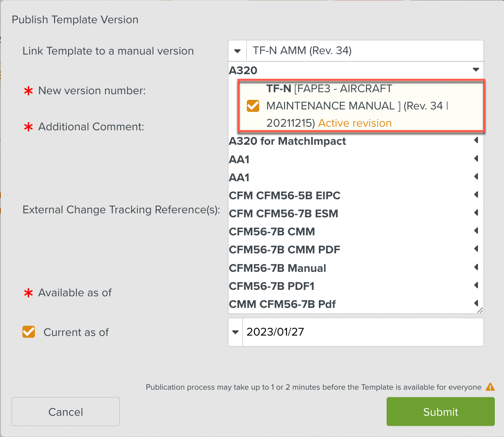Collapse the A320 group arrow

[x=476, y=70]
